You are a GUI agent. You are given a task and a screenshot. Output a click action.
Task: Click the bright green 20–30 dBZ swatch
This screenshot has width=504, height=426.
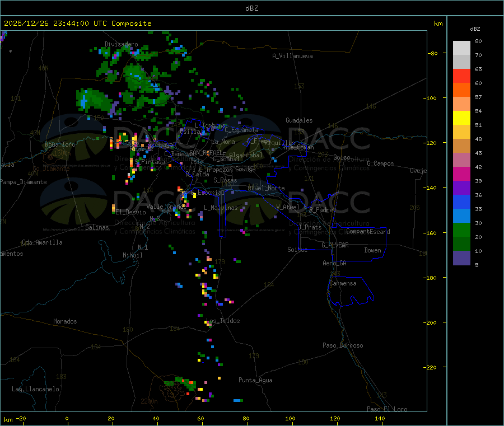click(461, 230)
